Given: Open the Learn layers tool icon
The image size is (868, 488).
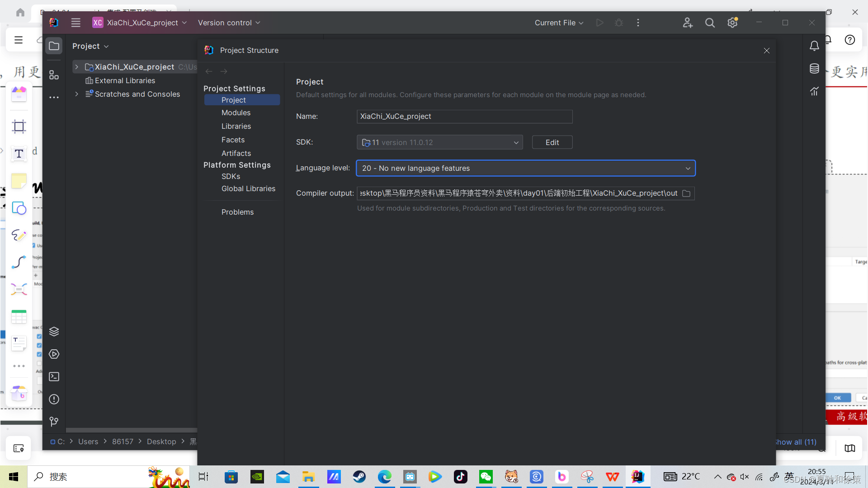Looking at the screenshot, I should click(x=54, y=332).
